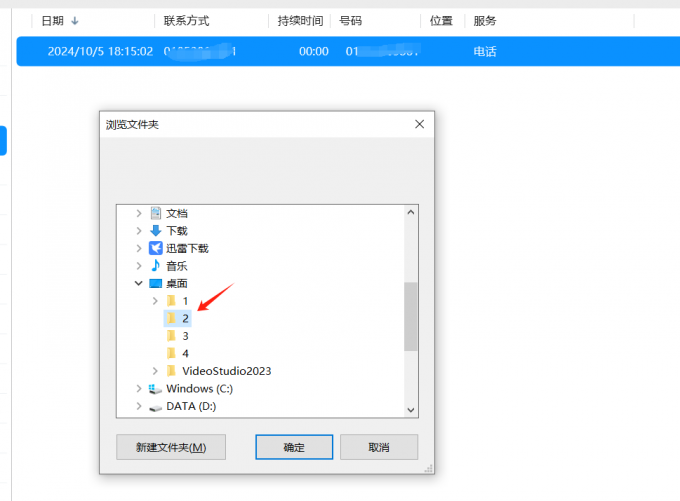Viewport: 680px width, 501px height.
Task: Select the VideoStudio2023 label
Action: (227, 371)
